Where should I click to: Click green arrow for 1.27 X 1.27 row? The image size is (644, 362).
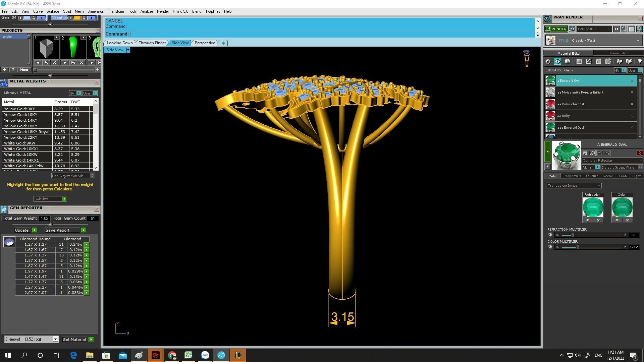pos(87,244)
